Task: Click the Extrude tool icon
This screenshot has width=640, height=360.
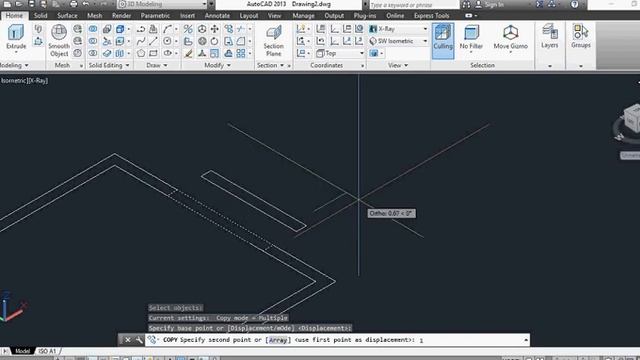Action: pyautogui.click(x=16, y=33)
